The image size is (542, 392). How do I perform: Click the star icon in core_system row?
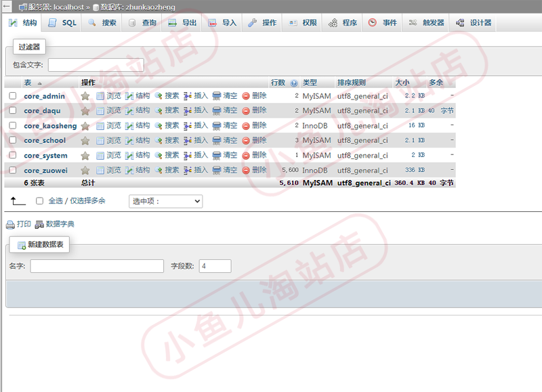85,156
